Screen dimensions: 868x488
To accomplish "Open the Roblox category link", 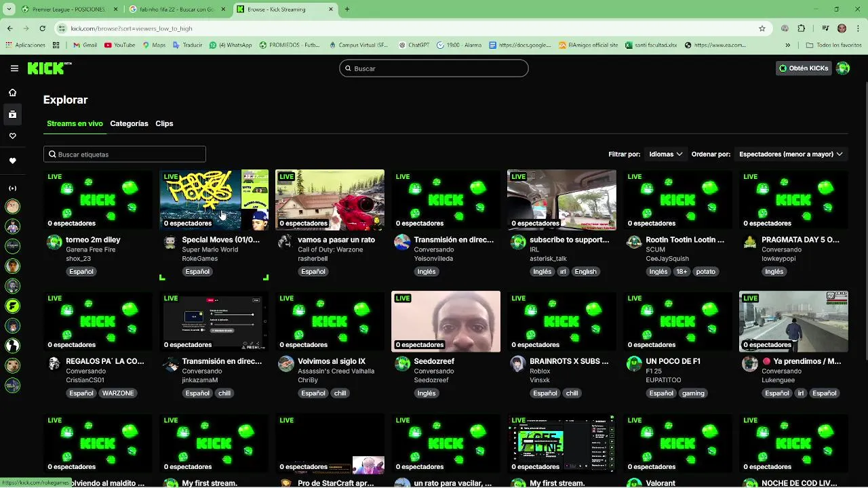I will point(540,371).
